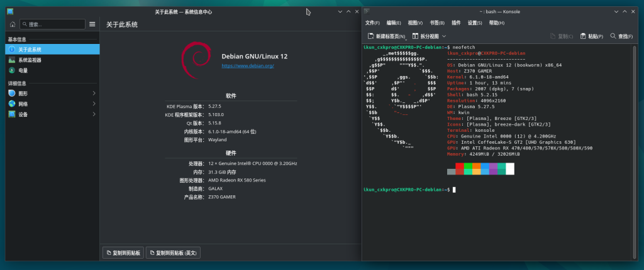Viewport: 644px width, 270px height.
Task: Click the white color block in neofetch output
Action: tap(509, 169)
